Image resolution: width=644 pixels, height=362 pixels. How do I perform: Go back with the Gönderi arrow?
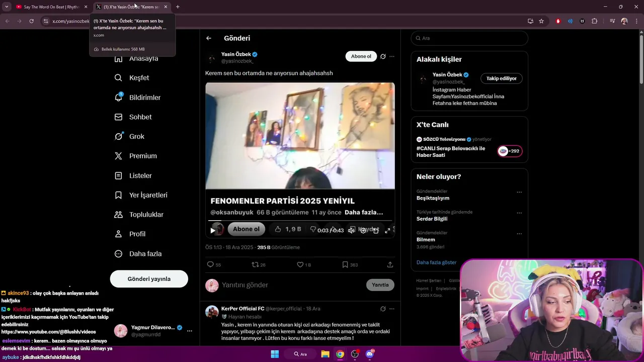point(209,38)
